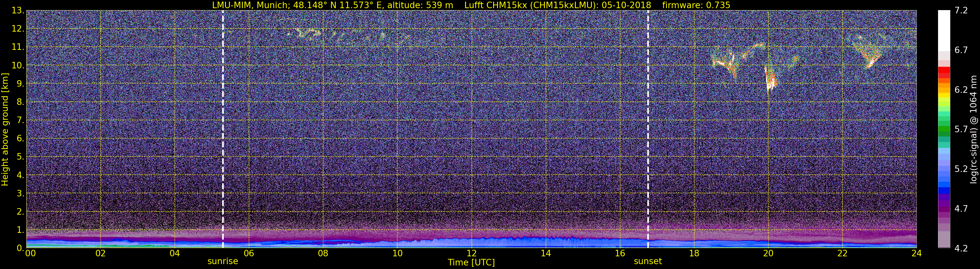Image resolution: width=980 pixels, height=269 pixels.
Task: Click the time tick label '20'
Action: pyautogui.click(x=768, y=253)
